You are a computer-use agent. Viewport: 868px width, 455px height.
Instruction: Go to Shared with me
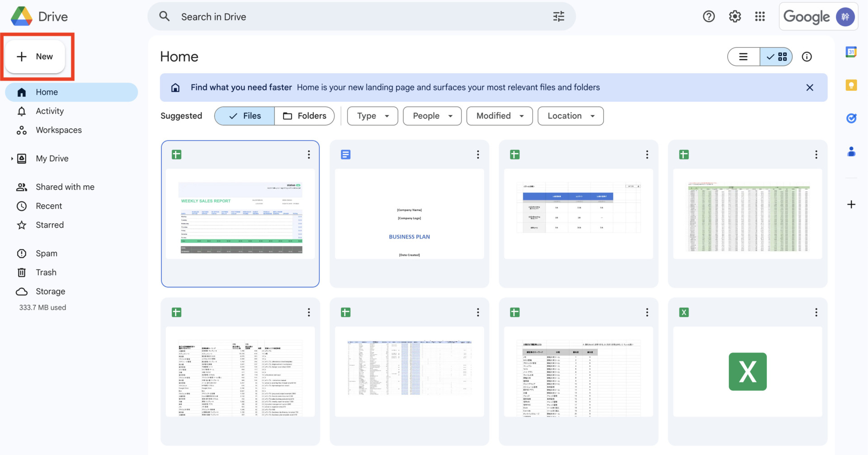(x=65, y=187)
